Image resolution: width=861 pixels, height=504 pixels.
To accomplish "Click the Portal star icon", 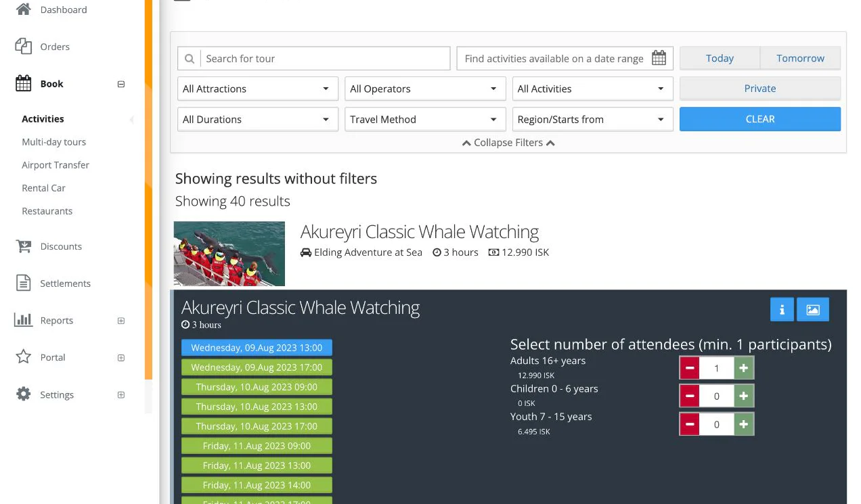I will tap(24, 357).
